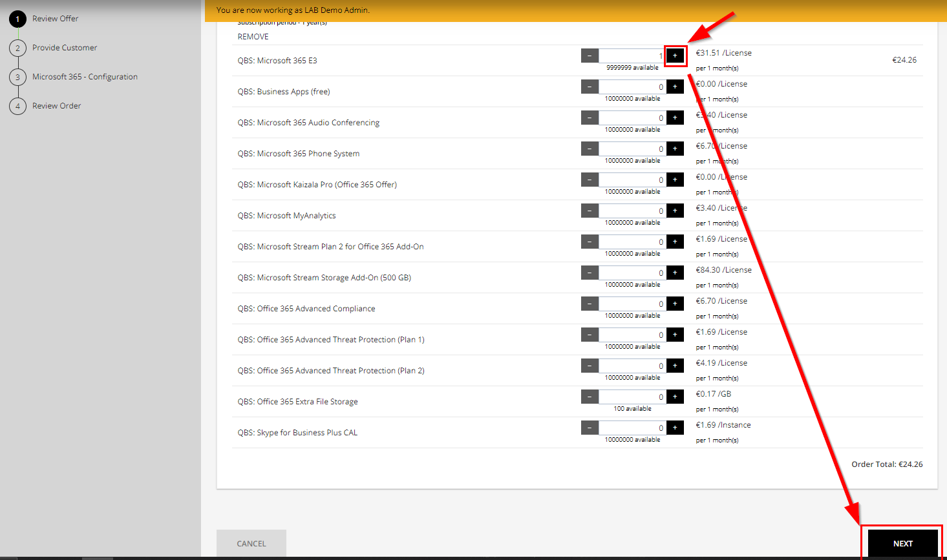Click minus for Business Apps (free)
This screenshot has width=947, height=560.
590,87
